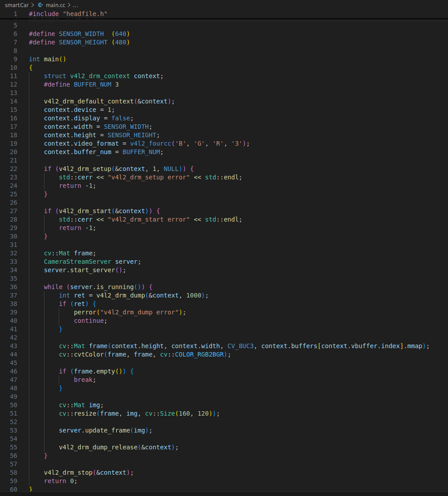Click the main function name
The image size is (448, 496).
tap(51, 59)
